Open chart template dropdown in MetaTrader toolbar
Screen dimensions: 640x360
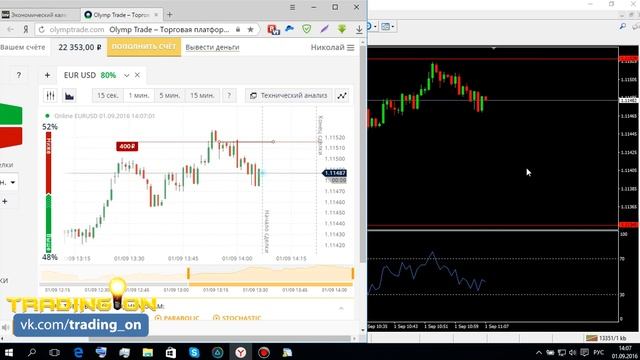point(387,27)
